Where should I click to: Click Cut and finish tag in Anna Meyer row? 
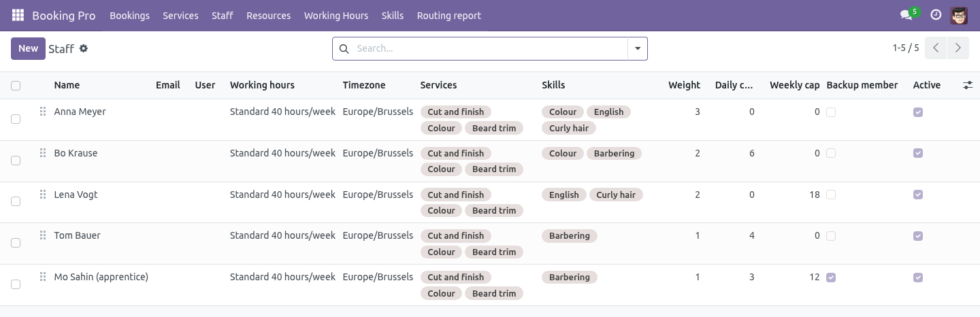(456, 112)
